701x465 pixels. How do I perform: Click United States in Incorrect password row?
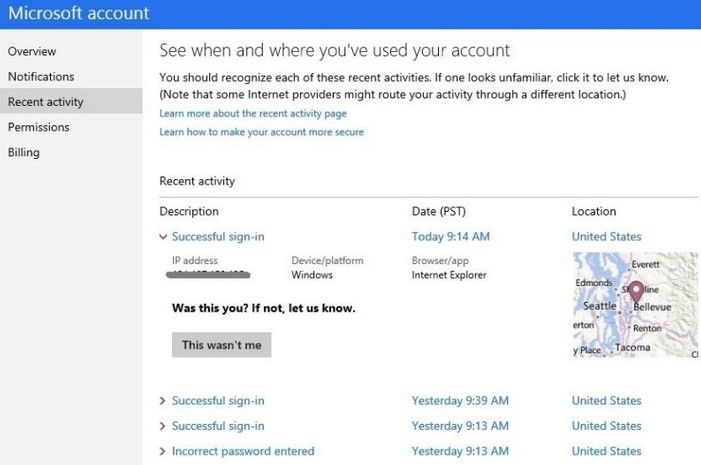[607, 451]
